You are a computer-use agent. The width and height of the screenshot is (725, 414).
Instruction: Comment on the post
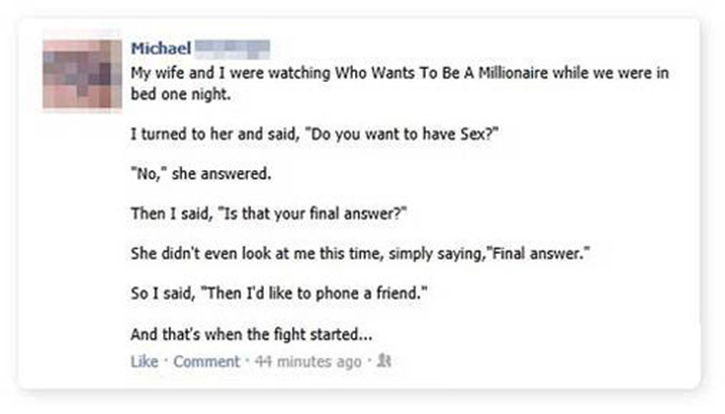(x=207, y=361)
